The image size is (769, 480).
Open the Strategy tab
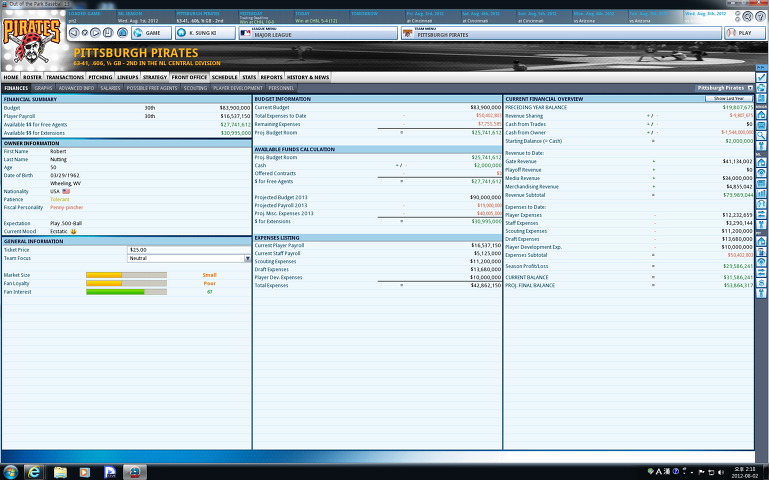155,77
